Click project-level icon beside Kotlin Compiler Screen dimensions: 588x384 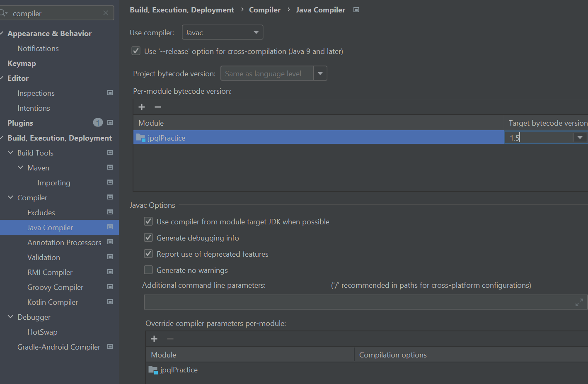110,302
